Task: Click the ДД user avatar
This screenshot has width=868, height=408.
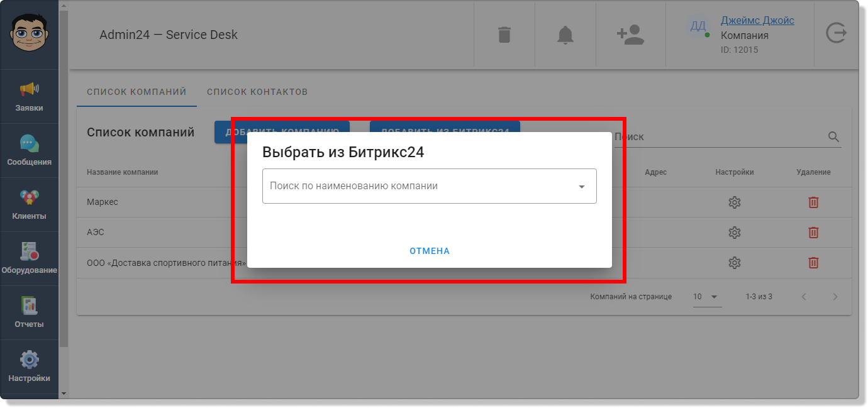Action: [x=698, y=26]
